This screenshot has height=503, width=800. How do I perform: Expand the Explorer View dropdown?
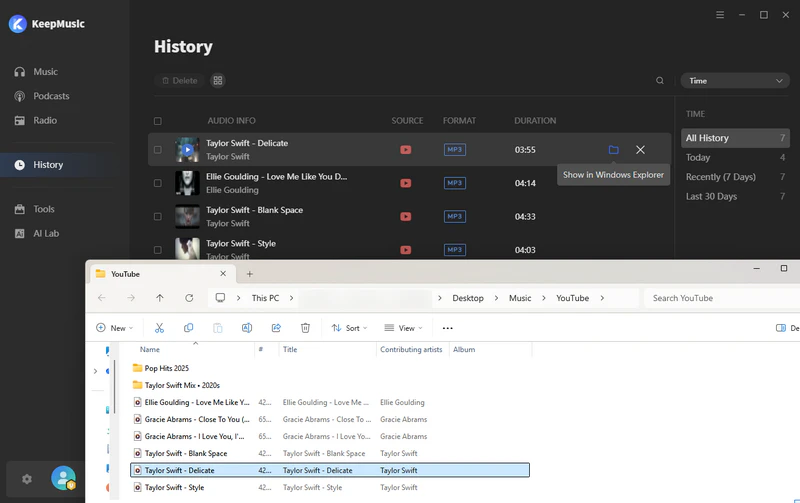405,328
